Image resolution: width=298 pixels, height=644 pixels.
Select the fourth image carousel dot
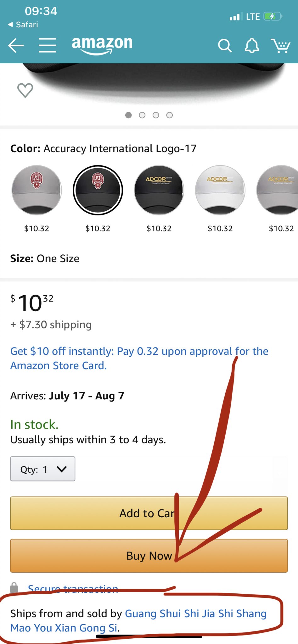click(170, 115)
